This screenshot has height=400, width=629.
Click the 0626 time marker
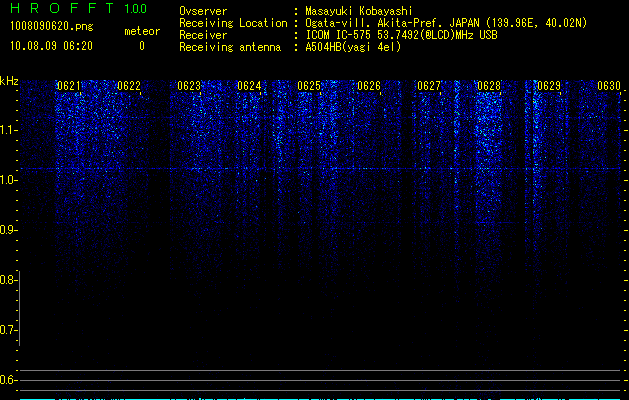pos(369,86)
